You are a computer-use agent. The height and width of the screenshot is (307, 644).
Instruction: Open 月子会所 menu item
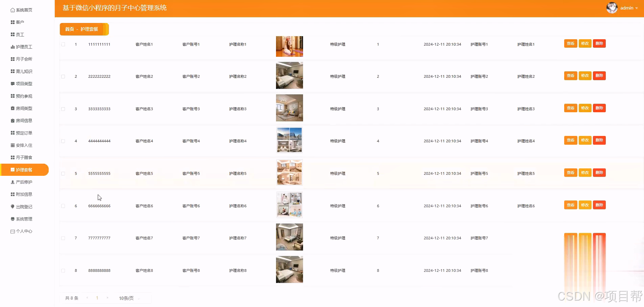pyautogui.click(x=24, y=59)
